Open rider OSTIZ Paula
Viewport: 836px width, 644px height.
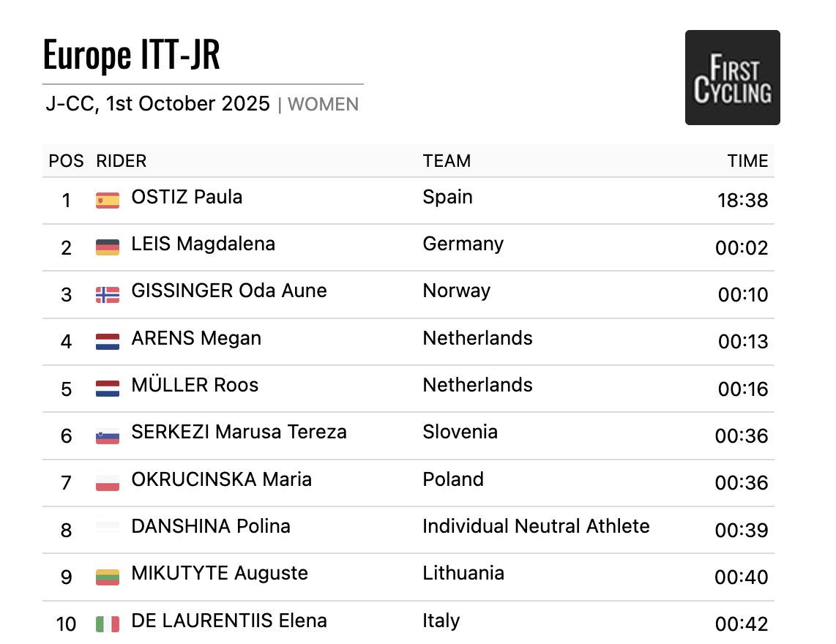187,197
